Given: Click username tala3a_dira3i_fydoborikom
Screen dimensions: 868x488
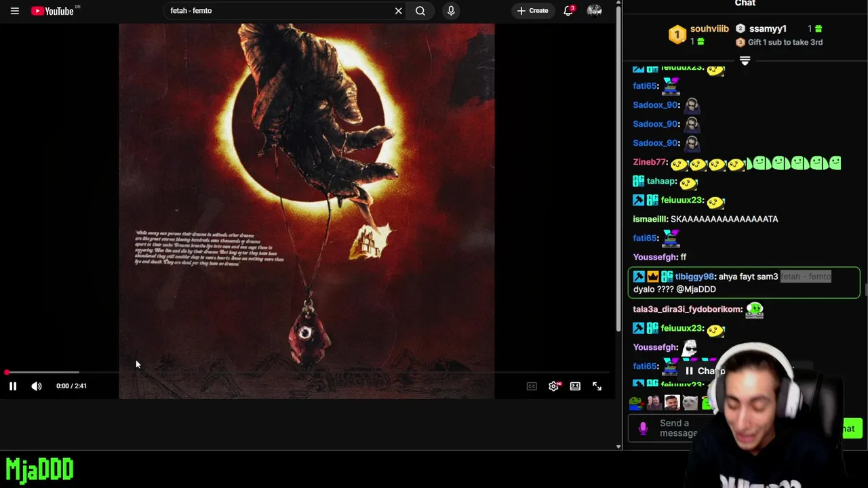Looking at the screenshot, I should tap(687, 309).
